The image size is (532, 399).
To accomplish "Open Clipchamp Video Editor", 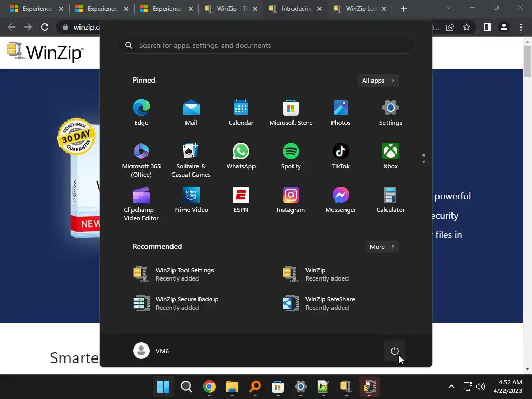I will (141, 204).
